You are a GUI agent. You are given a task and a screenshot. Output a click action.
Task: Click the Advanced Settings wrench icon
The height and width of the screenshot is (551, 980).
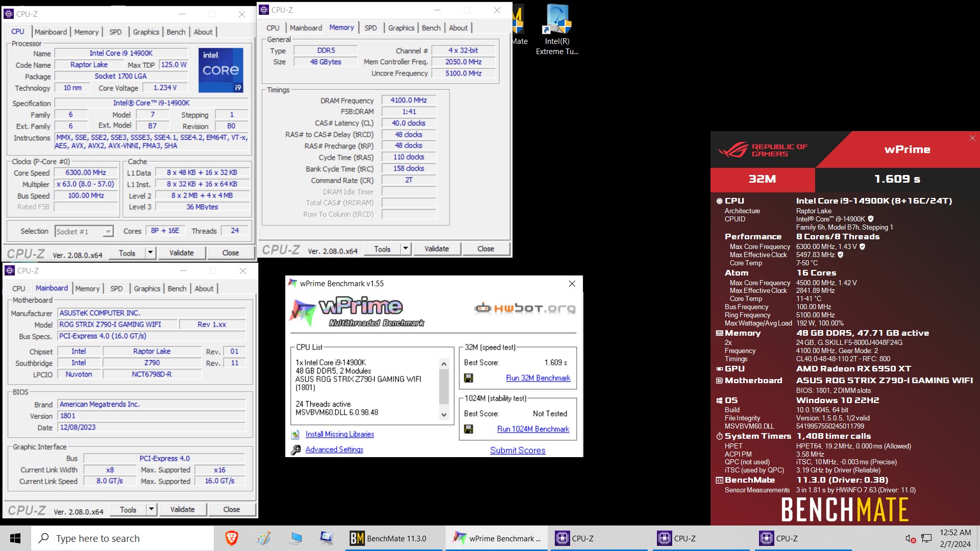click(296, 450)
